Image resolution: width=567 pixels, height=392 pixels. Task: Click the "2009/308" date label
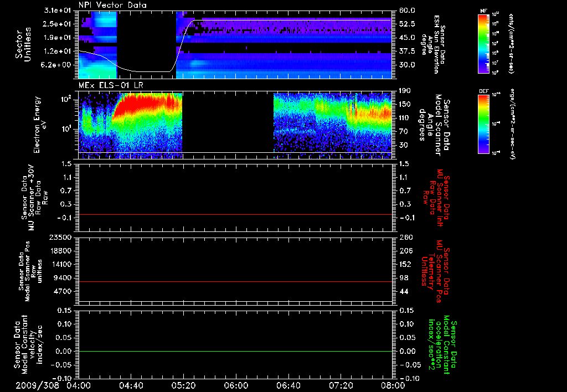point(37,385)
